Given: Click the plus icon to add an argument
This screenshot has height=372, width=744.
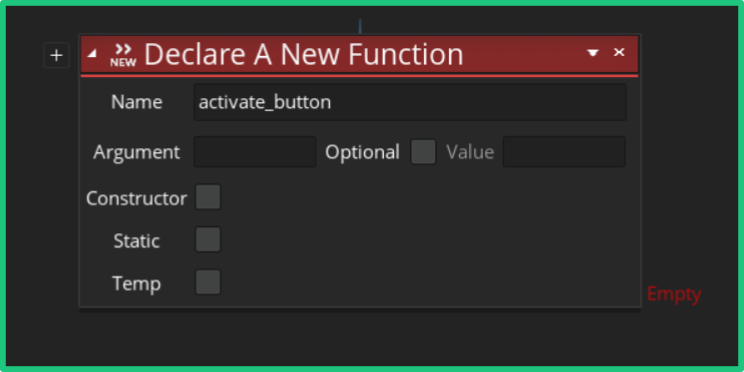Looking at the screenshot, I should tap(56, 56).
